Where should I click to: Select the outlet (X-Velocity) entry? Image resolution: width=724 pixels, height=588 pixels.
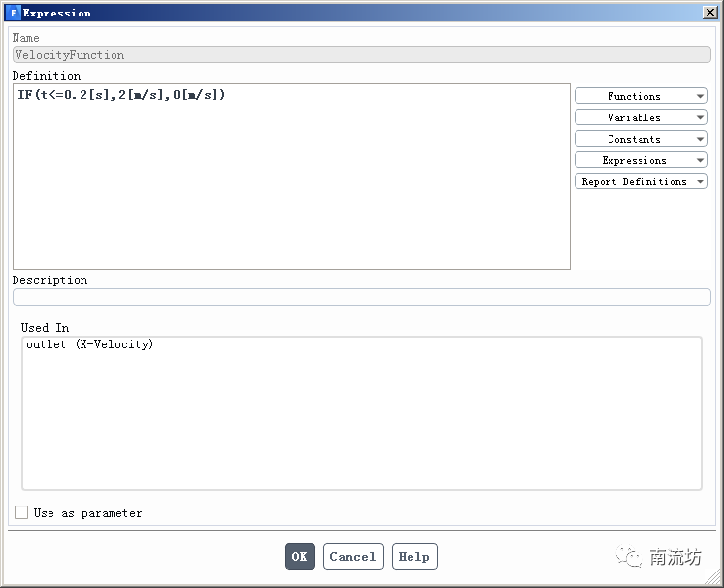pos(90,344)
